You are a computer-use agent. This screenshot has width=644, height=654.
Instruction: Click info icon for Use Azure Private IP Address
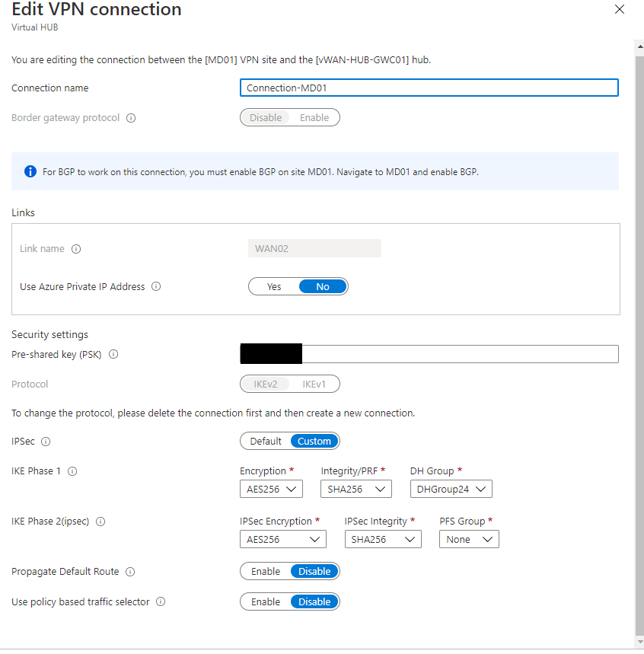(156, 286)
